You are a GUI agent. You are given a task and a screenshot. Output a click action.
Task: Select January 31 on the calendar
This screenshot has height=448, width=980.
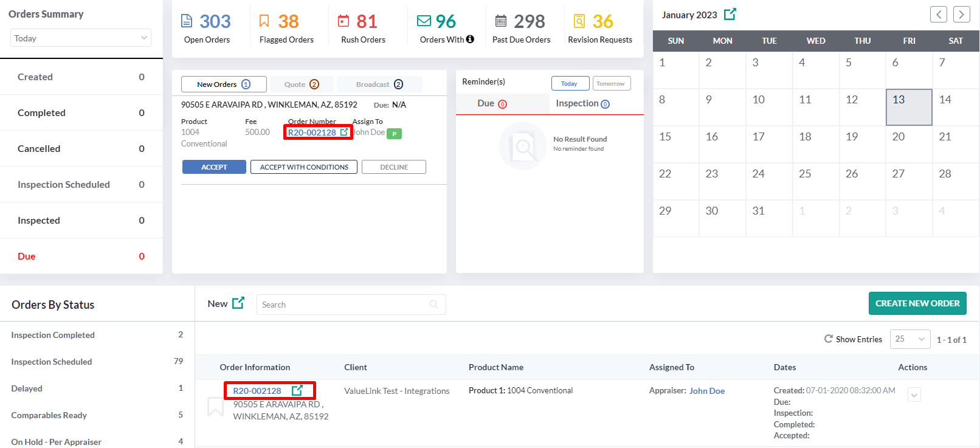(769, 218)
